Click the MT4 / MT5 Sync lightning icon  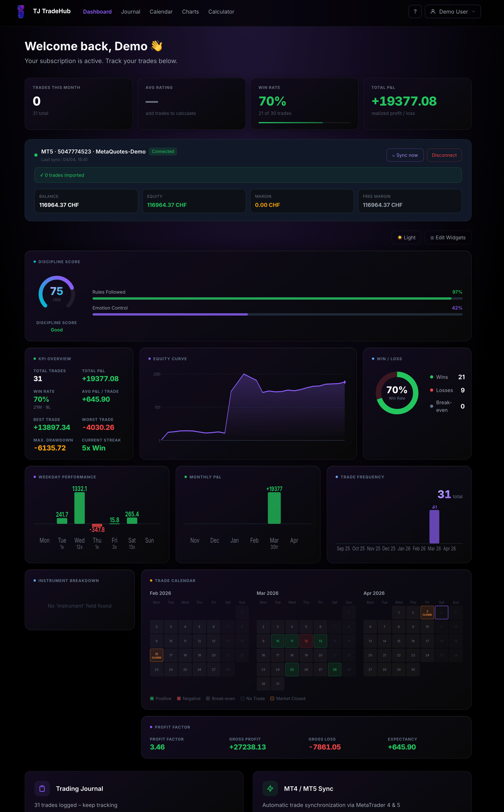tap(270, 788)
